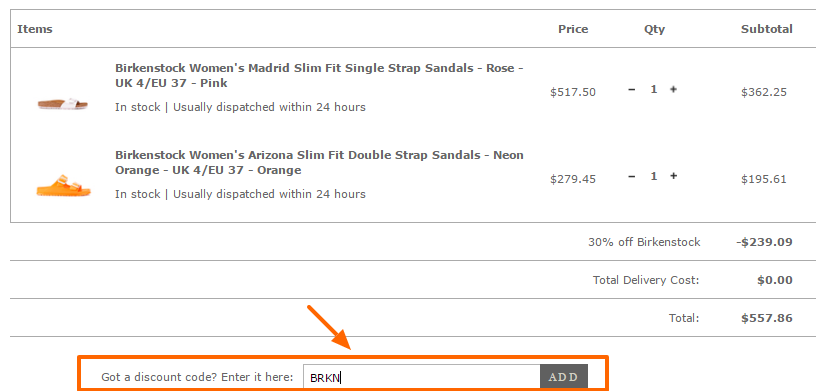Decrease quantity of Madrid Rose sandals
Image resolution: width=816 pixels, height=391 pixels.
click(631, 90)
